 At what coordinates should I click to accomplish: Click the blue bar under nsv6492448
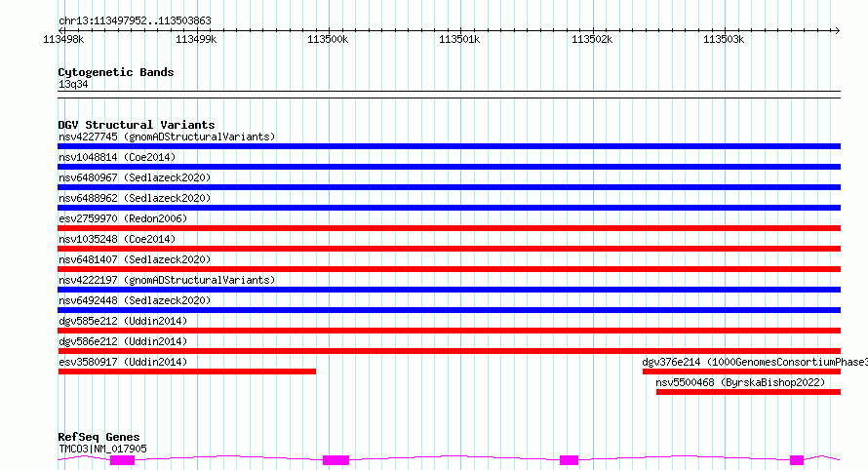[449, 310]
